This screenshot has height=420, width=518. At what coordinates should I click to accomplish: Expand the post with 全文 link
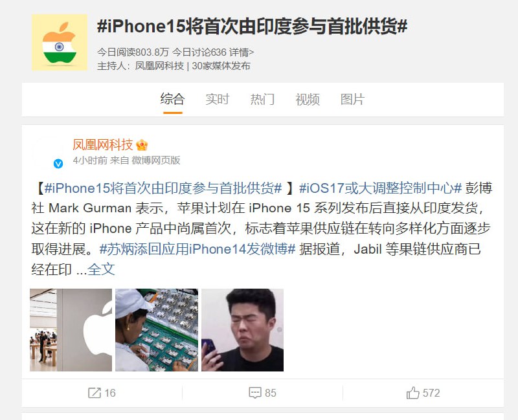[x=101, y=269]
